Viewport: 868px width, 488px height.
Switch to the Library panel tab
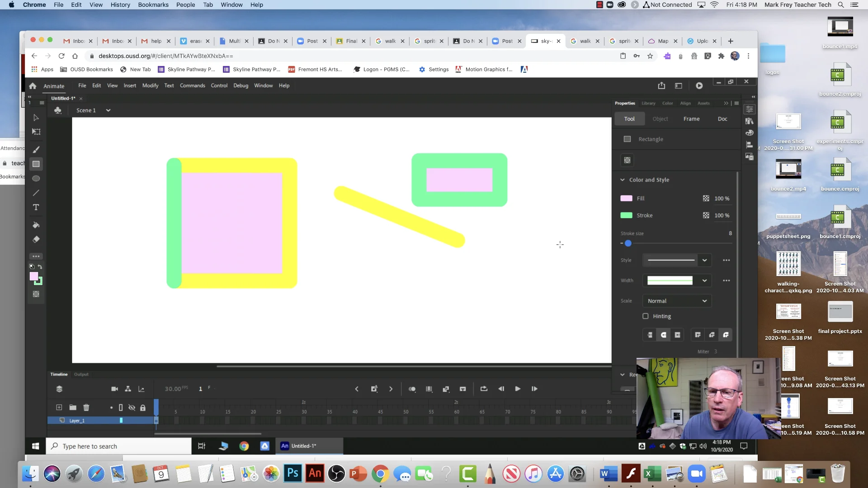tap(648, 103)
